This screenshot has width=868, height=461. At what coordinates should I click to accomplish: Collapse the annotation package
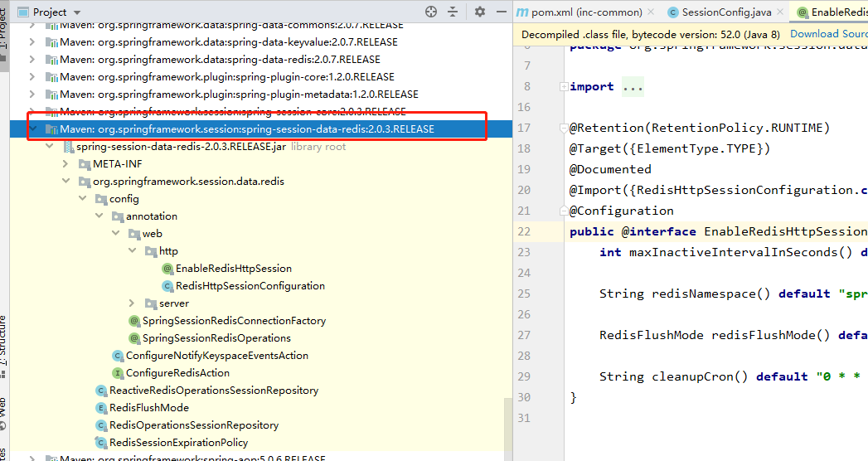pos(99,216)
